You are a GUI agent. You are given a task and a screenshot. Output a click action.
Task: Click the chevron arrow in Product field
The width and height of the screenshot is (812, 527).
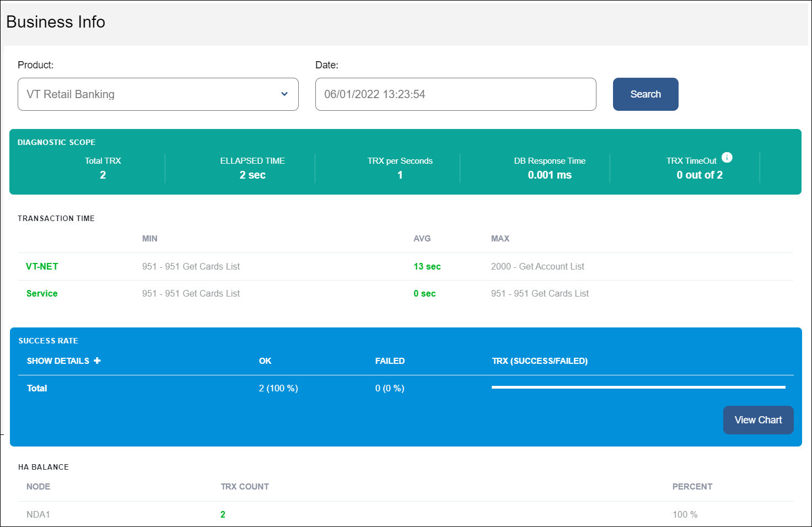tap(284, 94)
